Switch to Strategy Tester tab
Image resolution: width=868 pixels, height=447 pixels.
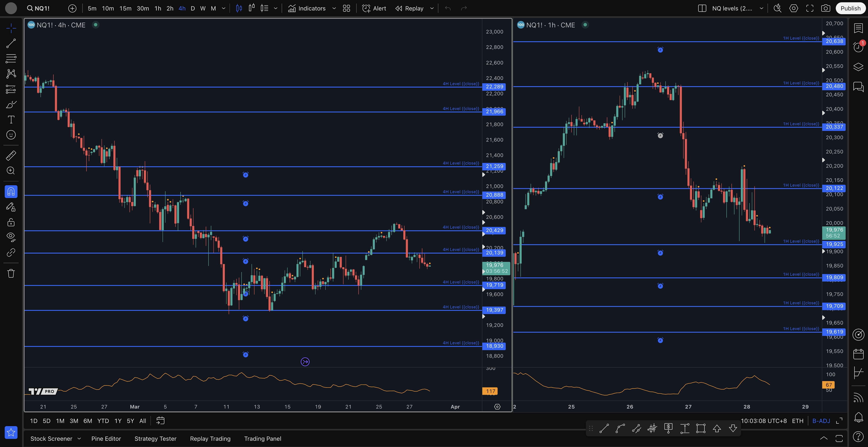click(155, 439)
